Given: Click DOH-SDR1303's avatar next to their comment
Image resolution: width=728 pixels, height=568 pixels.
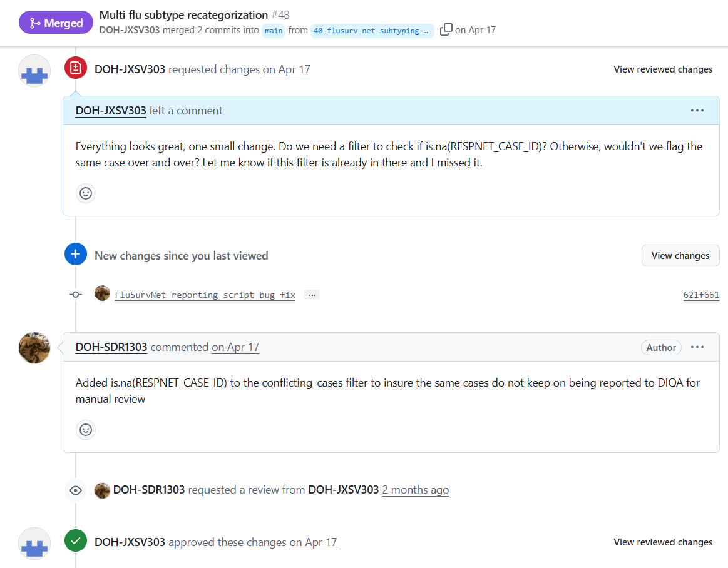Looking at the screenshot, I should (x=34, y=347).
